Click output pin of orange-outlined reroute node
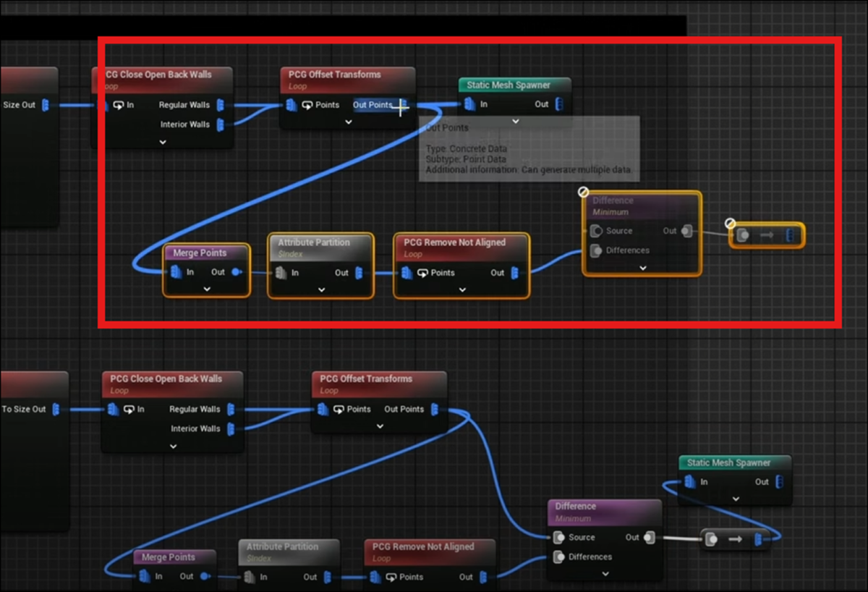Viewport: 868px width, 592px height. [x=791, y=236]
